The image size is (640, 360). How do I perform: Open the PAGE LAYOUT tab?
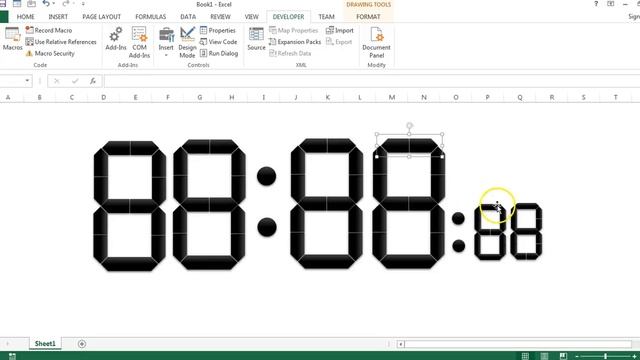102,17
